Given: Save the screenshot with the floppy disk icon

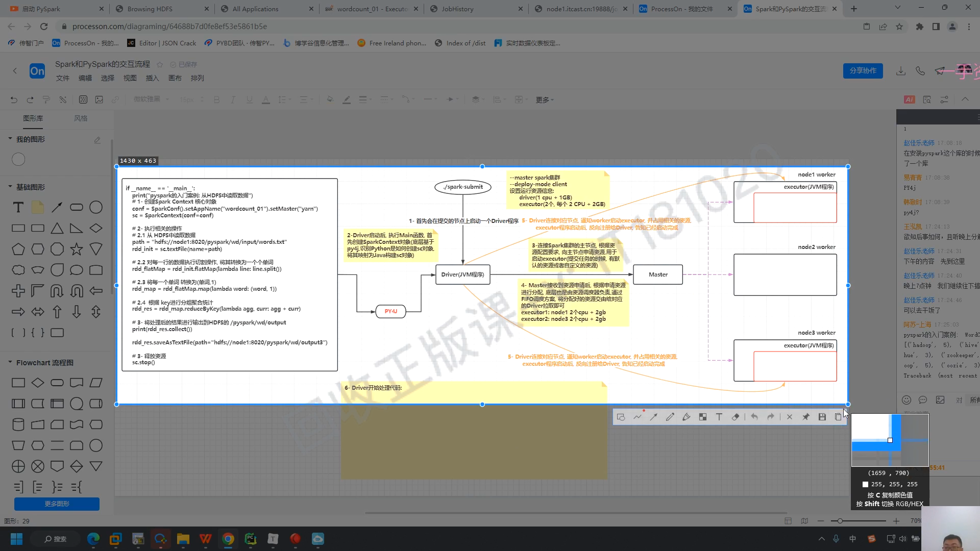Looking at the screenshot, I should pyautogui.click(x=822, y=417).
